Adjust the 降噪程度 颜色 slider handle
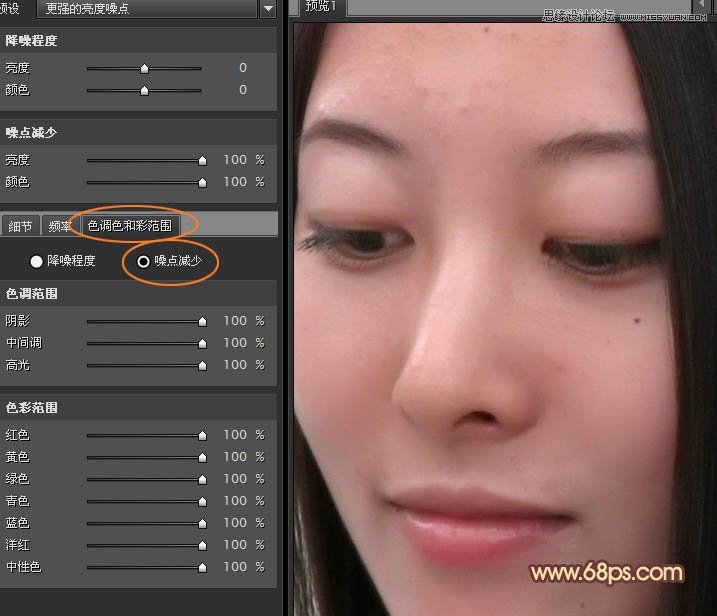 (144, 91)
